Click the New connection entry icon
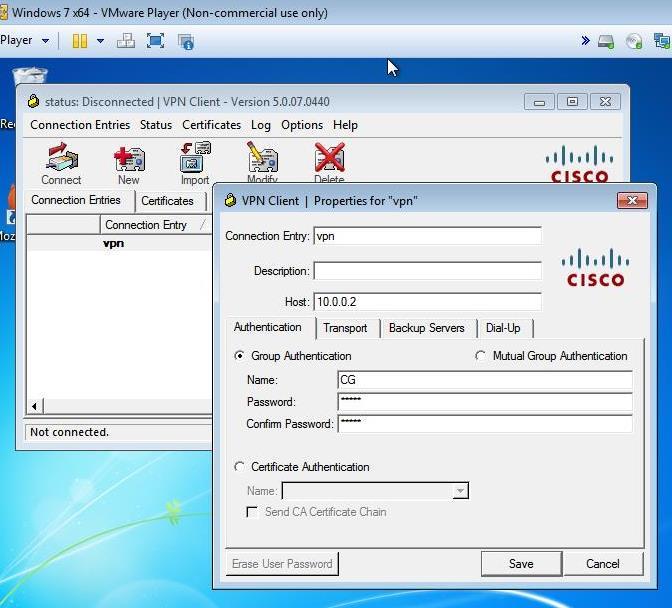The width and height of the screenshot is (672, 608). point(129,163)
